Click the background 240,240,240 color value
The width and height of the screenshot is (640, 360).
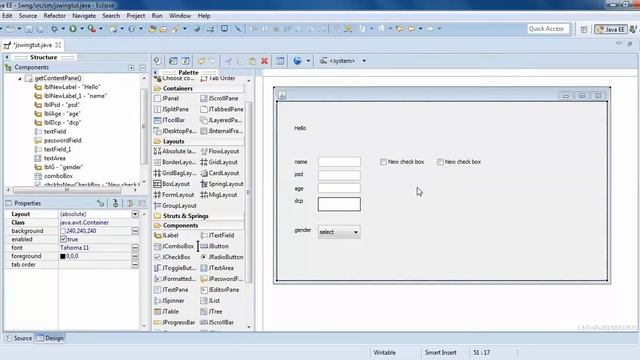point(81,231)
